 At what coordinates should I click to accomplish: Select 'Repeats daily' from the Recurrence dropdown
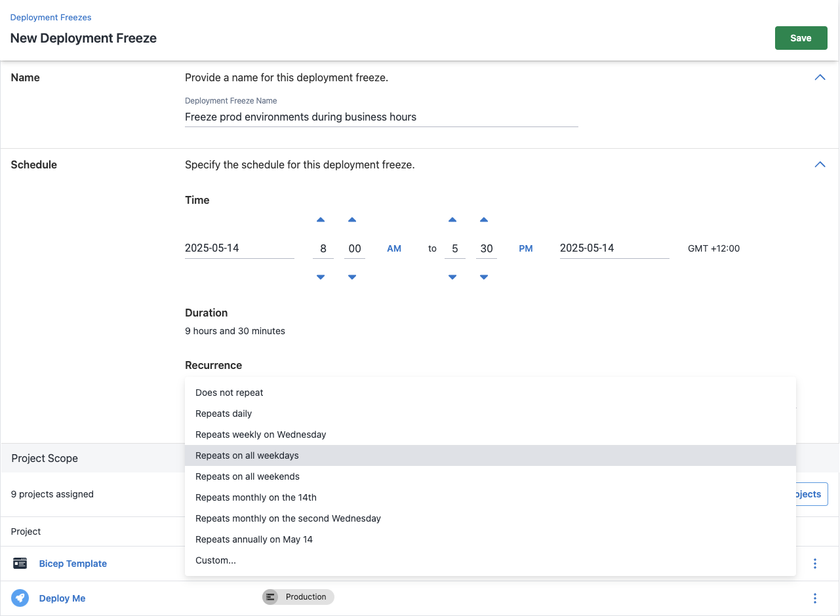[224, 414]
